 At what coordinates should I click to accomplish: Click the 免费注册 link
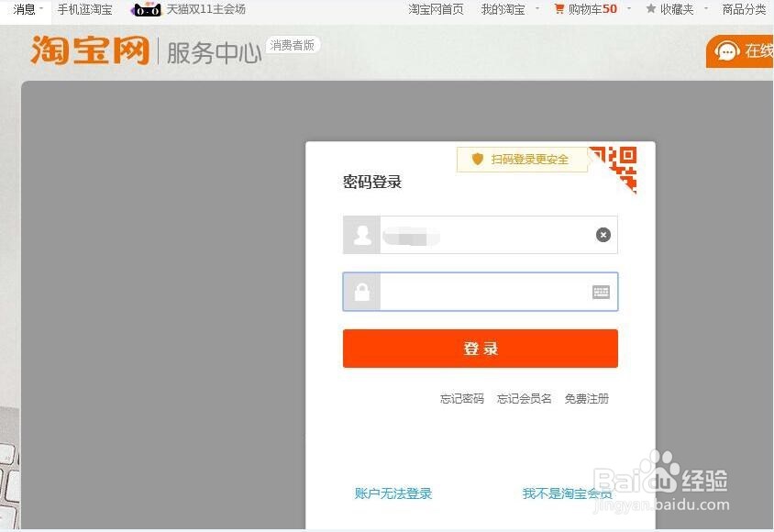tap(587, 398)
